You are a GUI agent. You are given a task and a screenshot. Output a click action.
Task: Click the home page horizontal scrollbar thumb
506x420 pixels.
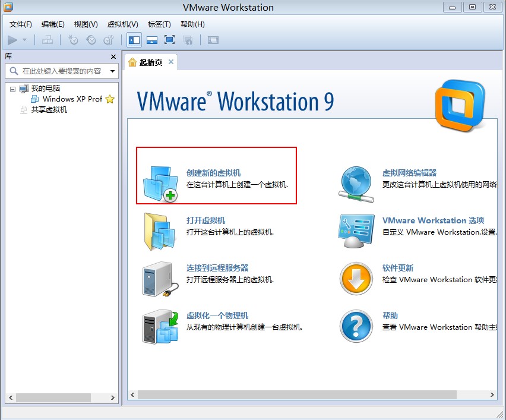click(297, 394)
